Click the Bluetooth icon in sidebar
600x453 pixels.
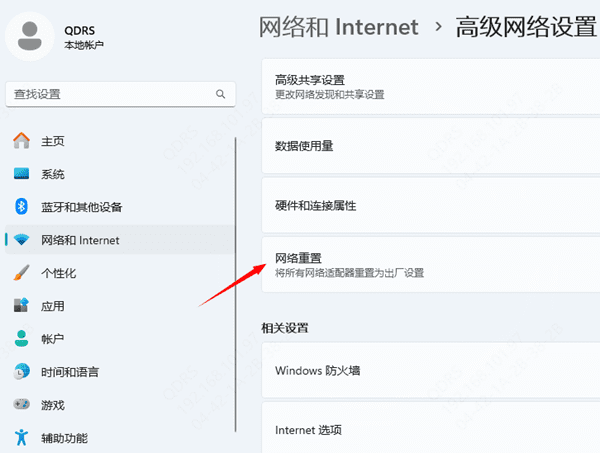click(21, 207)
